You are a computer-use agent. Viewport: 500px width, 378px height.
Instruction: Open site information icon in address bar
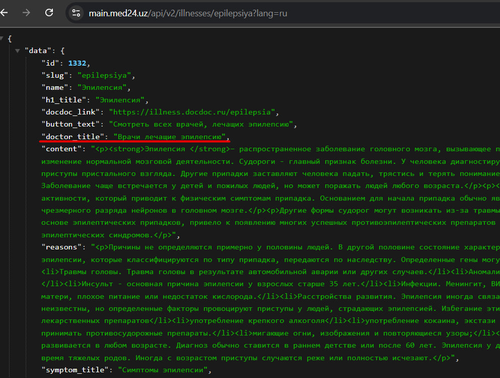(x=76, y=13)
